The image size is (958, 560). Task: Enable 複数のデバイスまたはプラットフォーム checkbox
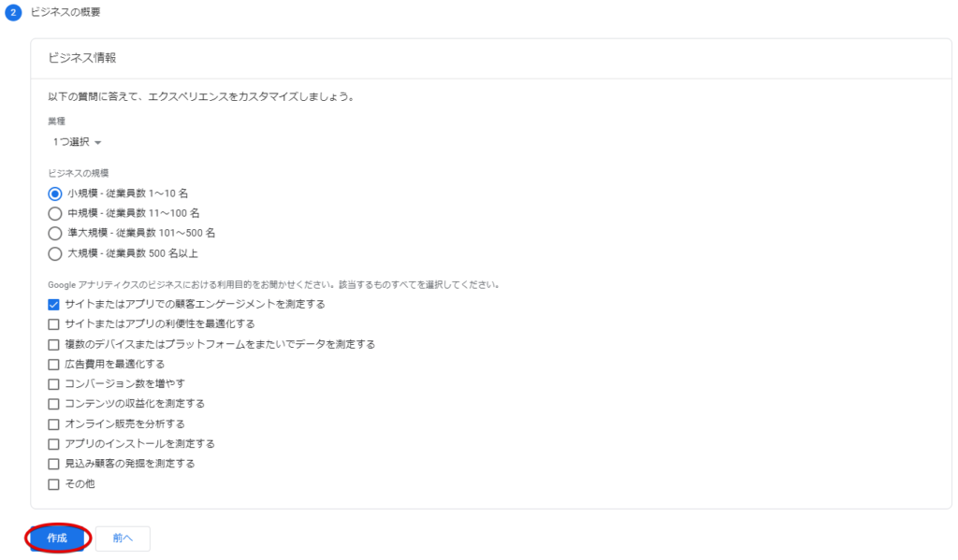click(53, 344)
